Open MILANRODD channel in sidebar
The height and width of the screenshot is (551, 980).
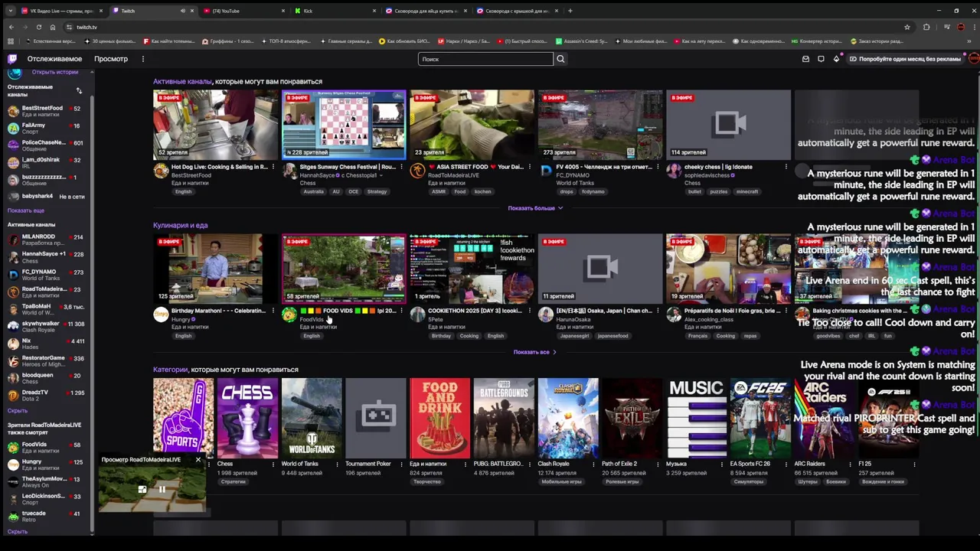(46, 240)
